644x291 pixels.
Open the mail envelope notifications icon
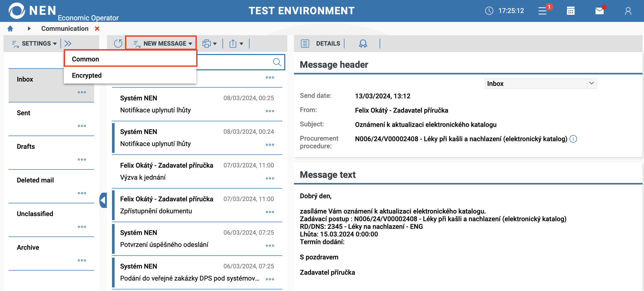point(599,11)
